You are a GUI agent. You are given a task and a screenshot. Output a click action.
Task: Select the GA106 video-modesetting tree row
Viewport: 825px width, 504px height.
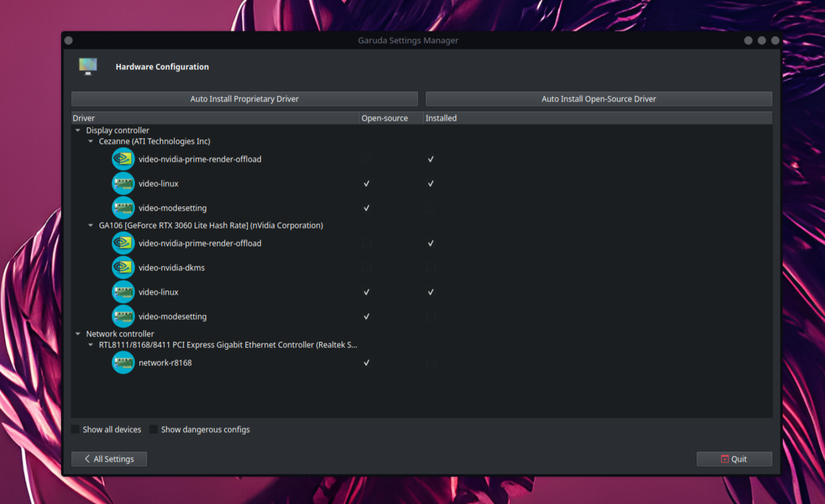(172, 317)
